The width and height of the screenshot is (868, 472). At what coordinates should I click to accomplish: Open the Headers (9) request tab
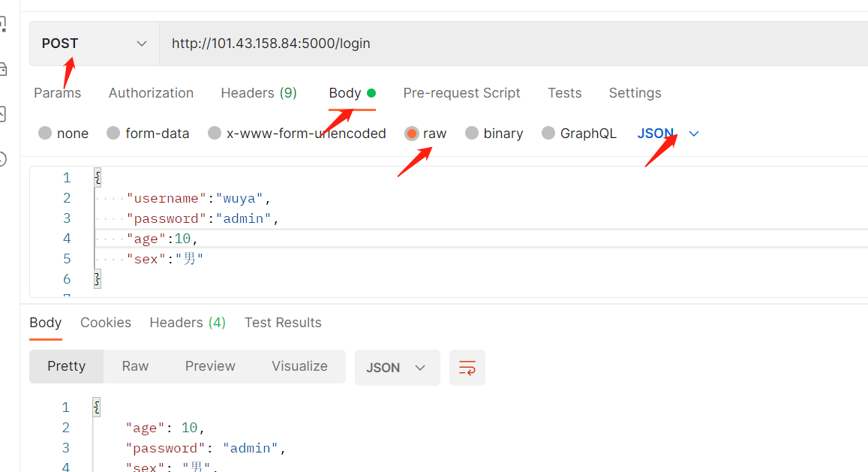point(259,93)
